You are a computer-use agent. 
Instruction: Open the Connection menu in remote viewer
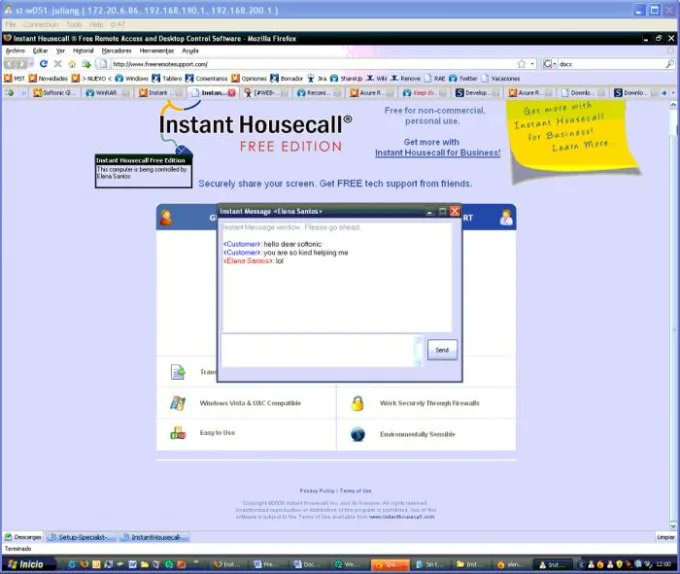40,25
